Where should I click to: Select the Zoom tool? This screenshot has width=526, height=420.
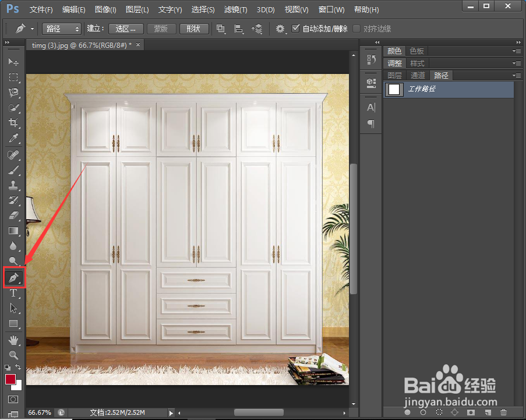pyautogui.click(x=13, y=355)
